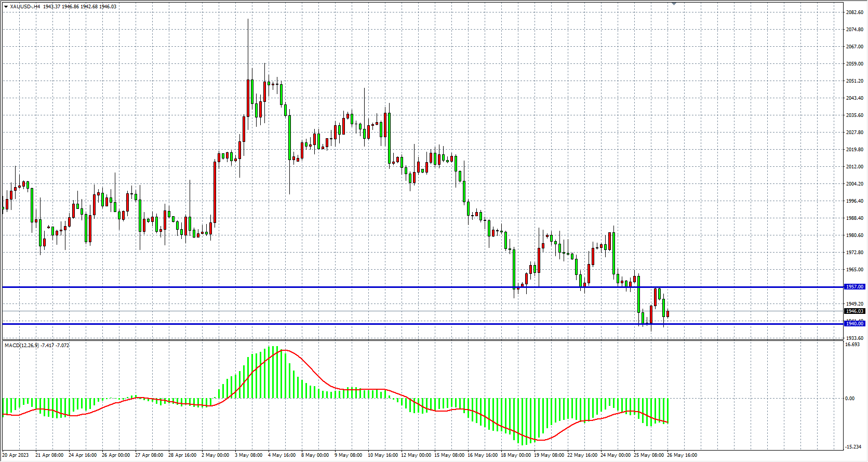Click the MACD -15.234 scale minimum label
The height and width of the screenshot is (462, 868).
click(853, 447)
